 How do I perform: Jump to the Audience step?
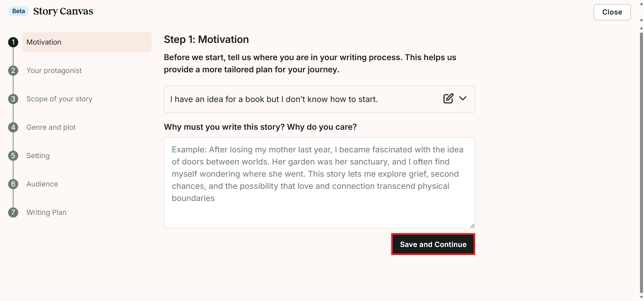(42, 184)
